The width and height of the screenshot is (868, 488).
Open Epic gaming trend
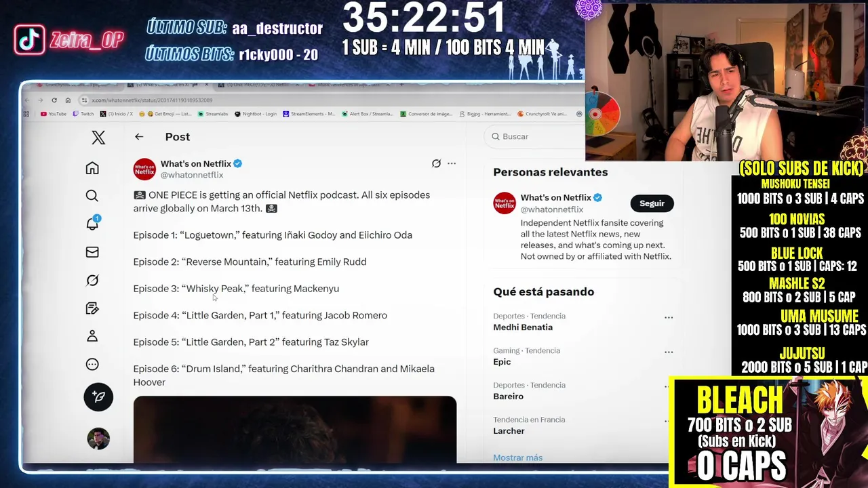[x=502, y=362]
